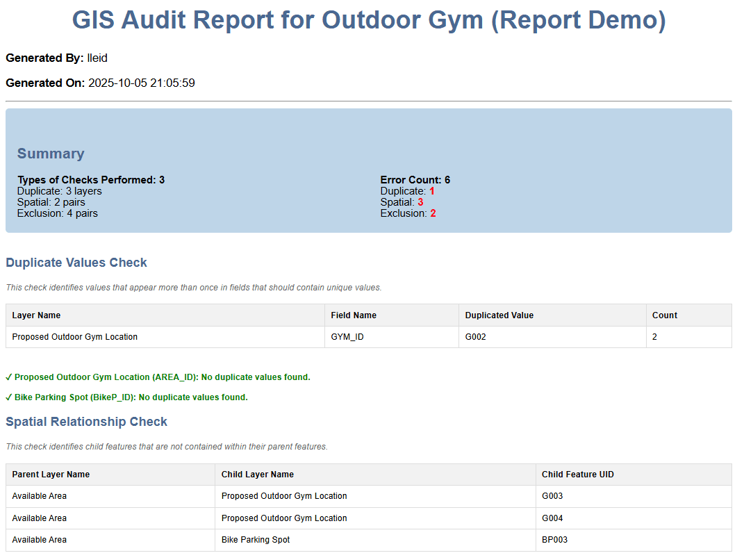This screenshot has height=560, width=744.
Task: Select the 'Generated By: lleid' line
Action: [56, 58]
